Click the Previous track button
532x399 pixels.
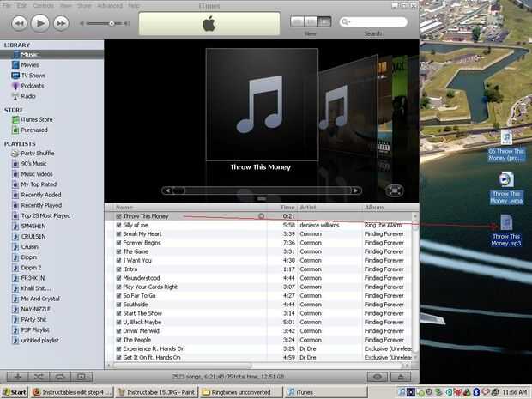point(20,23)
